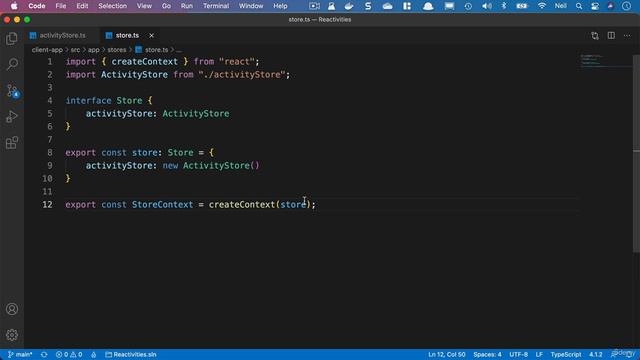Click the client-app breadcrumb
Screen dimensions: 640x360
47,50
